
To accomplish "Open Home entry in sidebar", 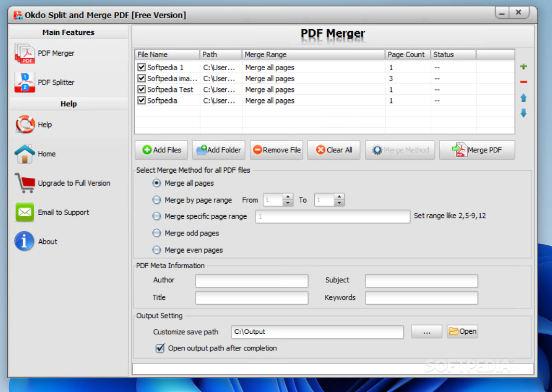I will point(47,154).
